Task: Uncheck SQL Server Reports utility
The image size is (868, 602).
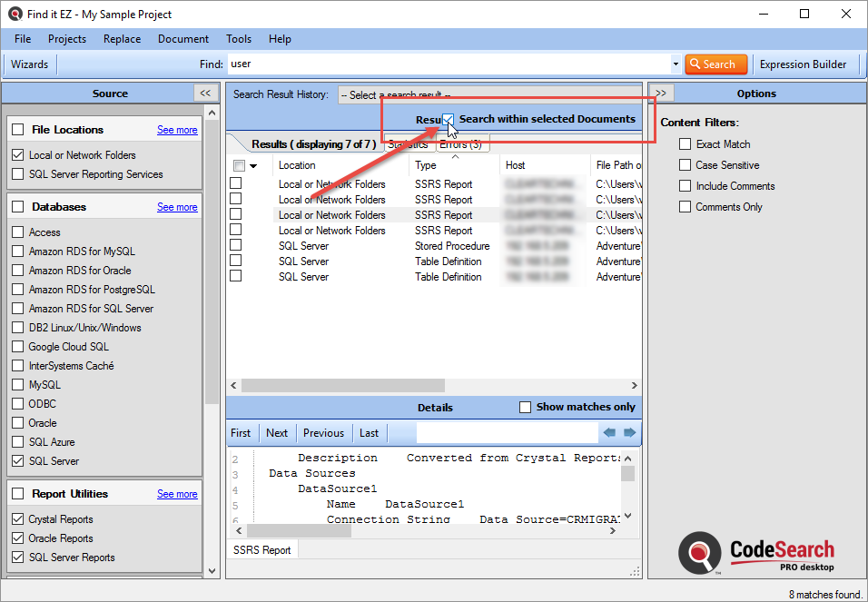Action: click(x=18, y=558)
